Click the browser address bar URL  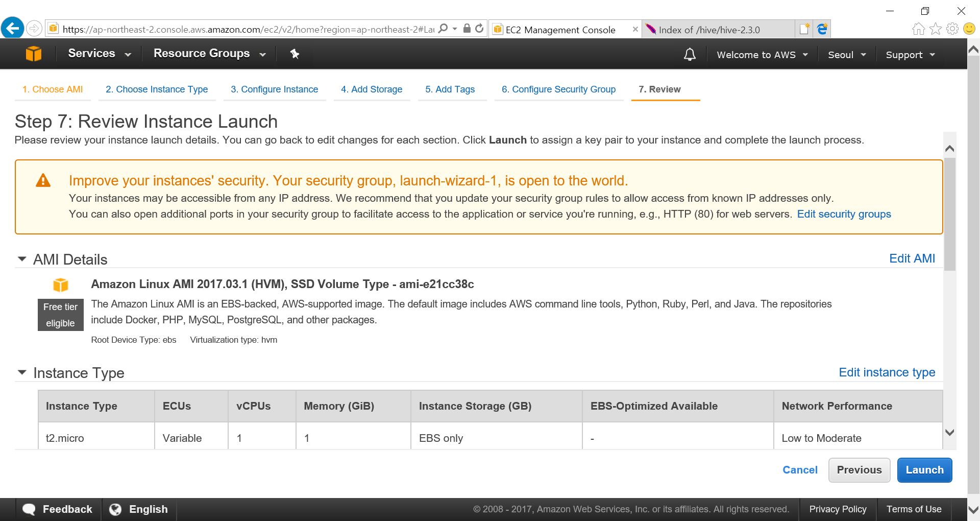pyautogui.click(x=248, y=29)
